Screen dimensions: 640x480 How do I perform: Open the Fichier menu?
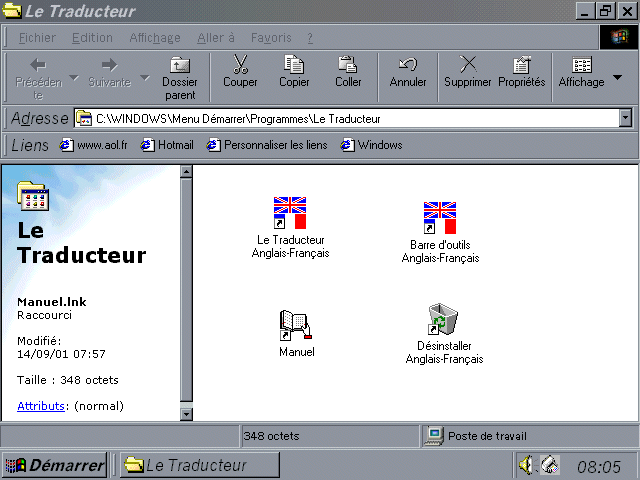tap(37, 38)
